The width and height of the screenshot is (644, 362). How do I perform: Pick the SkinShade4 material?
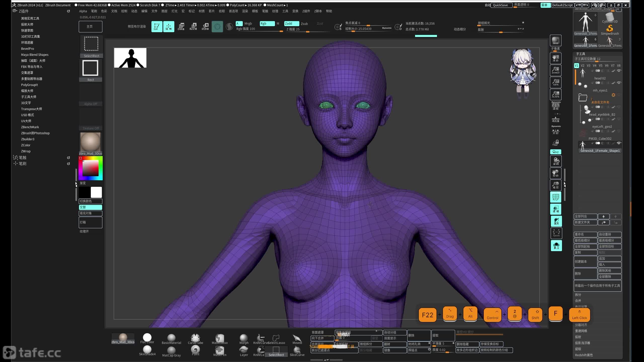[147, 351]
